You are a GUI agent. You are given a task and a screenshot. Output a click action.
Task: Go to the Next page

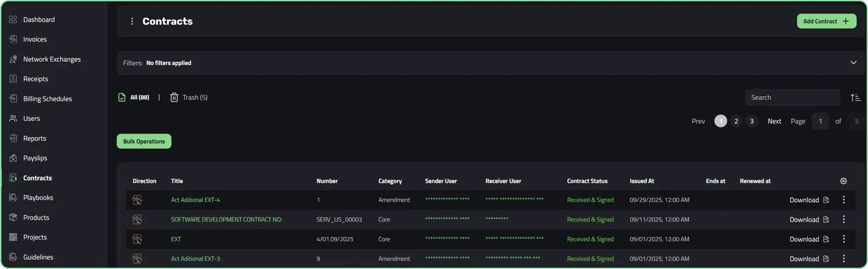click(774, 121)
